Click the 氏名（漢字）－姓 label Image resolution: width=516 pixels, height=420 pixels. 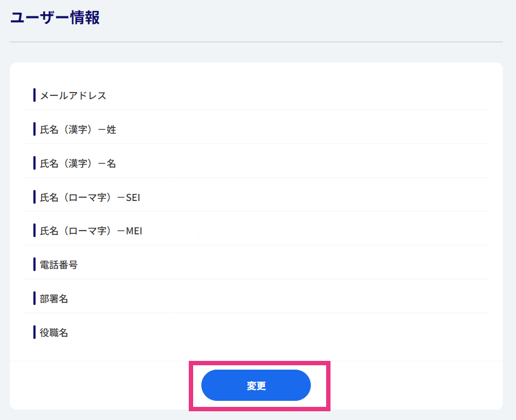(78, 129)
